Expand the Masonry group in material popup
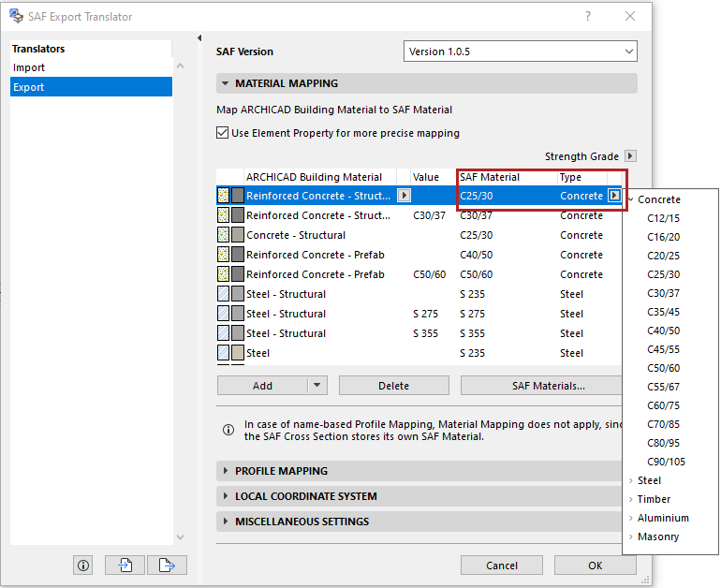The height and width of the screenshot is (588, 721). [631, 537]
